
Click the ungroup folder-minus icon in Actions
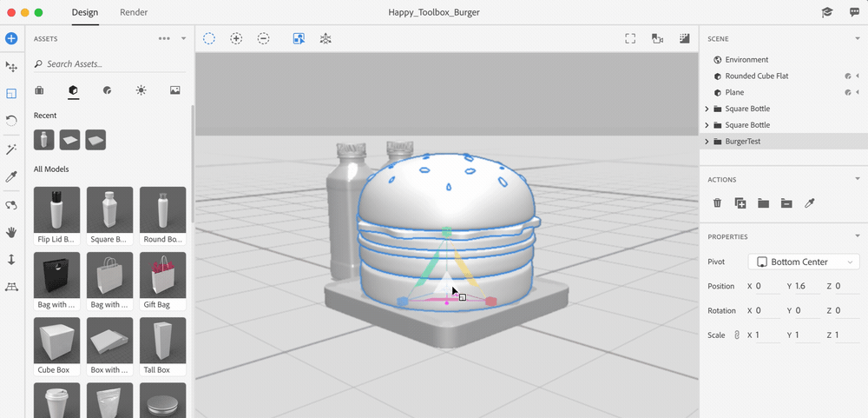pos(786,202)
